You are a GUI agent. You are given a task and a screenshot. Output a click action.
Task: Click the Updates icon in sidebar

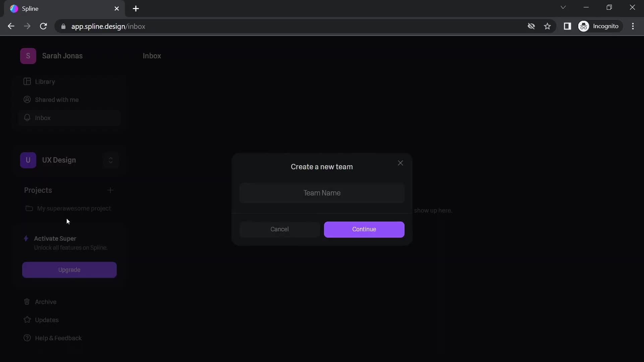point(28,320)
